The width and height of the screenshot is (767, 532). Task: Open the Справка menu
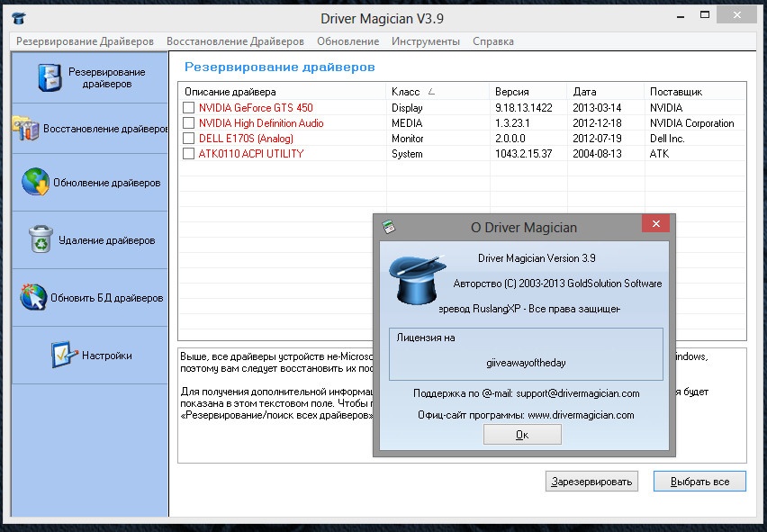click(493, 41)
